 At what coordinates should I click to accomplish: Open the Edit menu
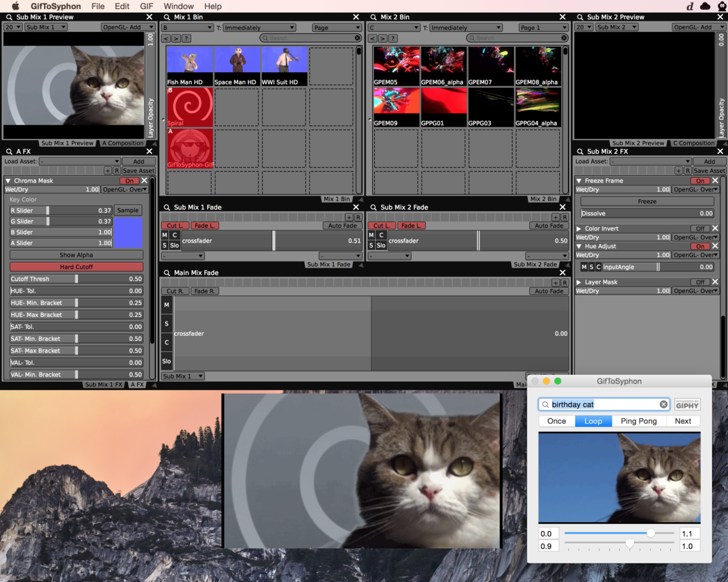coord(122,6)
